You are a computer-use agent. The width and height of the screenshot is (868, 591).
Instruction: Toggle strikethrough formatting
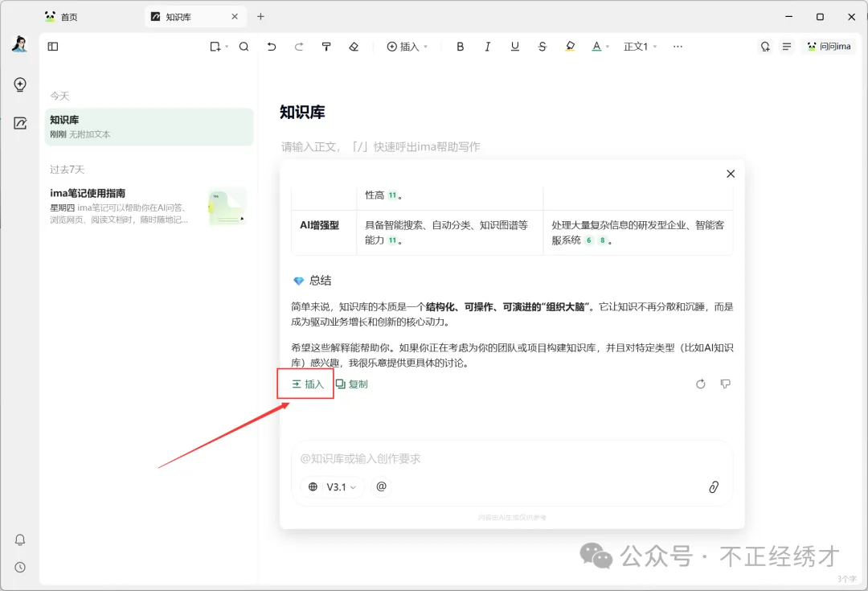coord(542,47)
